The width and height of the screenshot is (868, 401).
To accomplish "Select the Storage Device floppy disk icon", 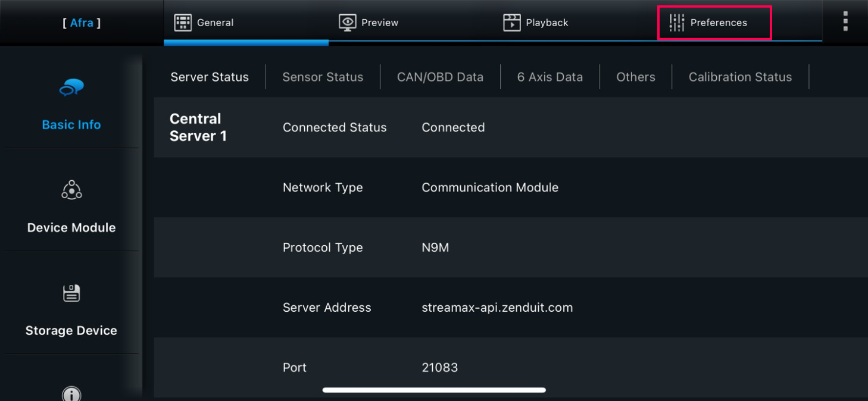I will click(x=71, y=293).
